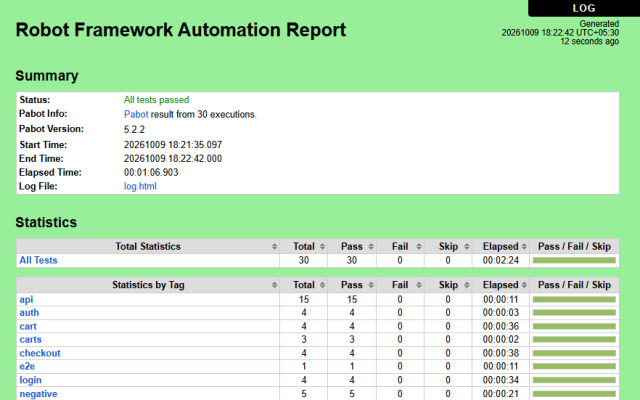Sort Total Statistics by Total column

point(304,247)
